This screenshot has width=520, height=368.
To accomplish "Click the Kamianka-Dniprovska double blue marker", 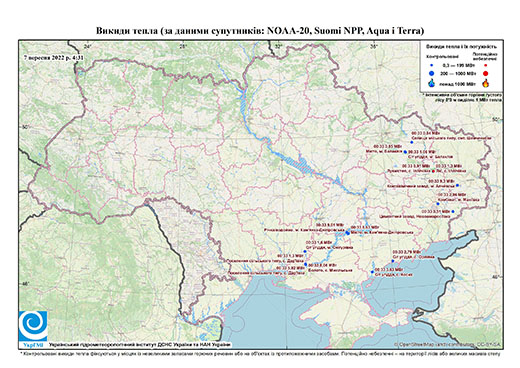I will pyautogui.click(x=347, y=233).
